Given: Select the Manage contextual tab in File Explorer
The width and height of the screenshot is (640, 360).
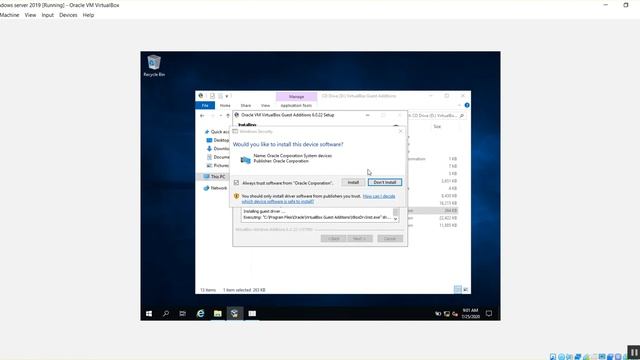Looking at the screenshot, I should coord(296,97).
